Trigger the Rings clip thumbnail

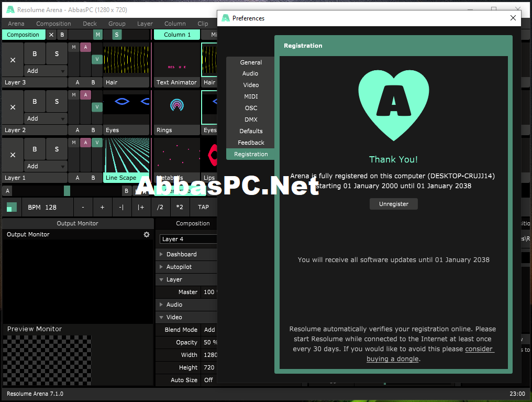[x=176, y=107]
